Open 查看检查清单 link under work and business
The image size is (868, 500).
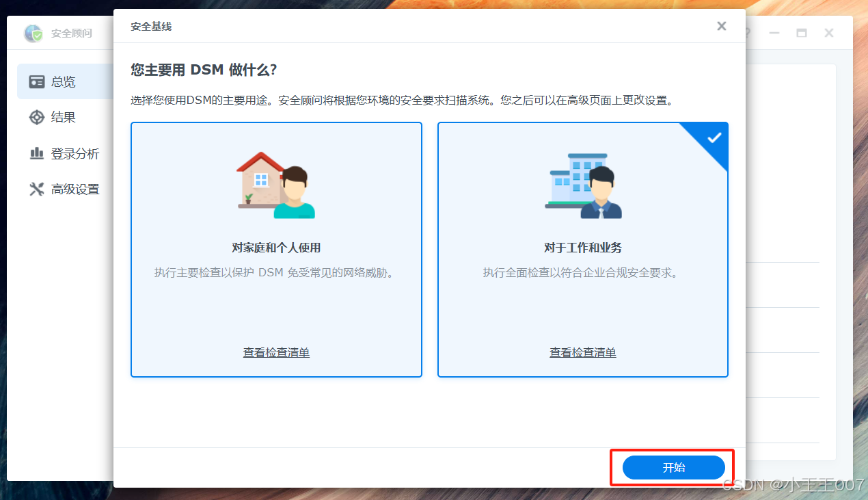pyautogui.click(x=583, y=353)
